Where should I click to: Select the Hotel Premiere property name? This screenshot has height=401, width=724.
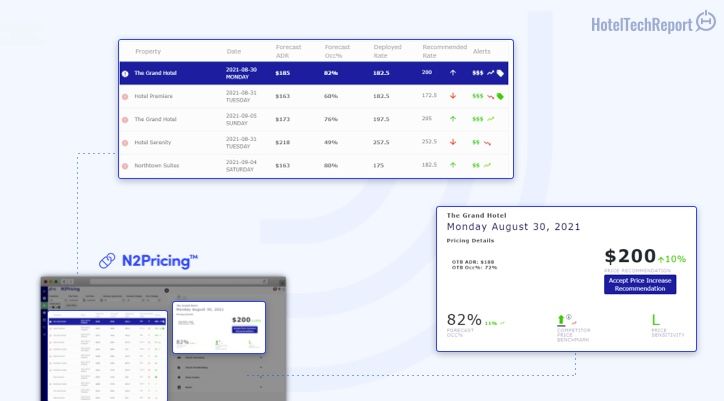153,96
